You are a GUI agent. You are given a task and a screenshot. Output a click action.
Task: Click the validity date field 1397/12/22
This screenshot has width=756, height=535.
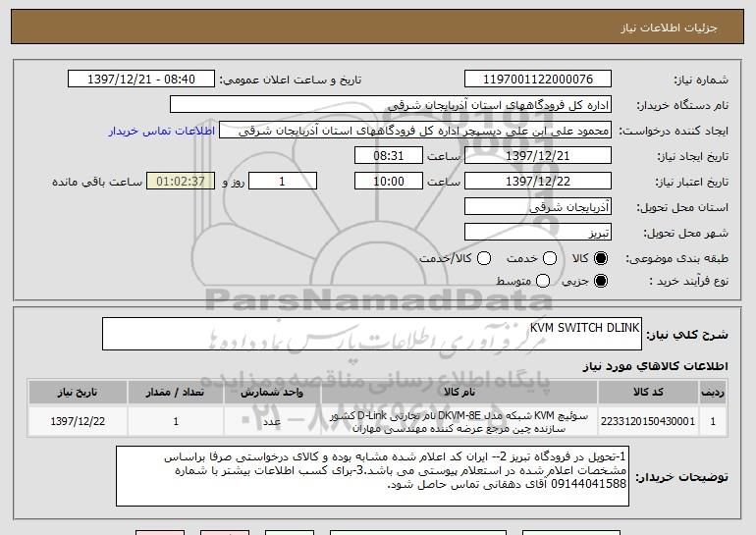[x=538, y=182]
